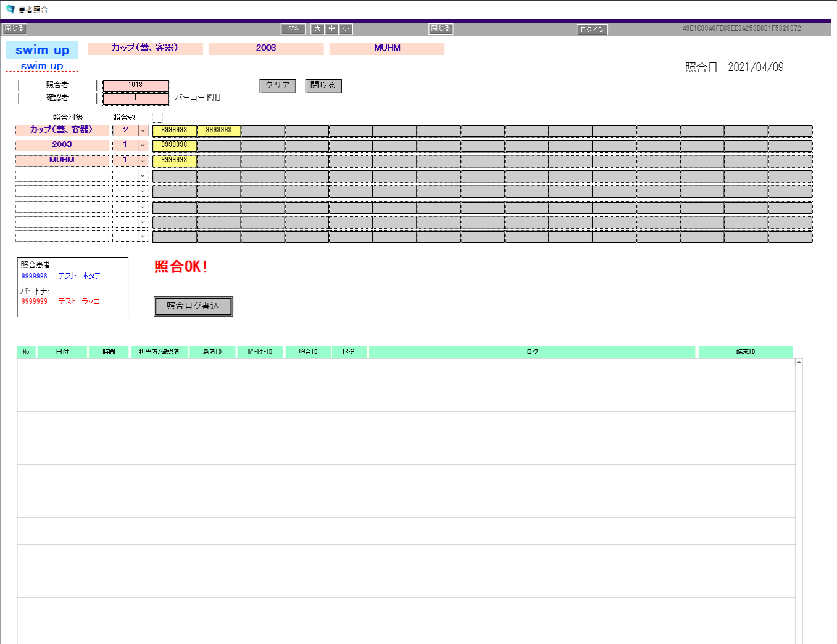Click the 患者ID column header
This screenshot has width=837, height=644.
pos(212,352)
